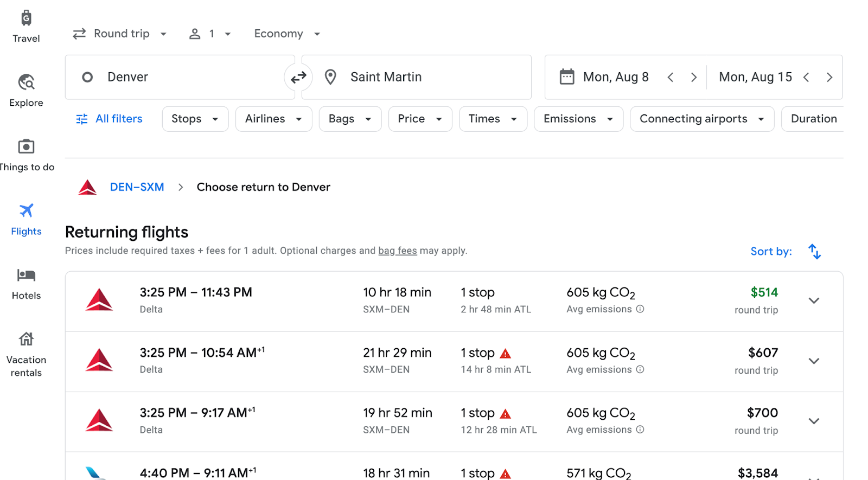868x480 pixels.
Task: Click Delta logo on the 10:54 AM flight
Action: 99,360
